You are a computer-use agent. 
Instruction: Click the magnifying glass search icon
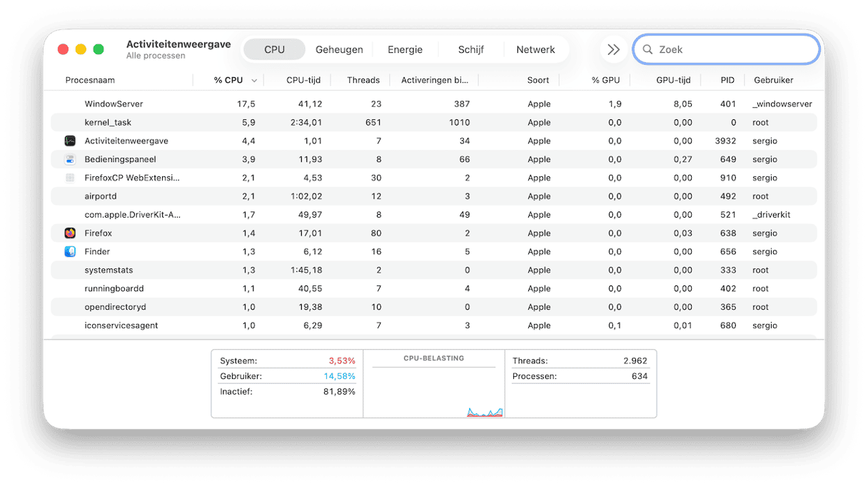tap(648, 50)
